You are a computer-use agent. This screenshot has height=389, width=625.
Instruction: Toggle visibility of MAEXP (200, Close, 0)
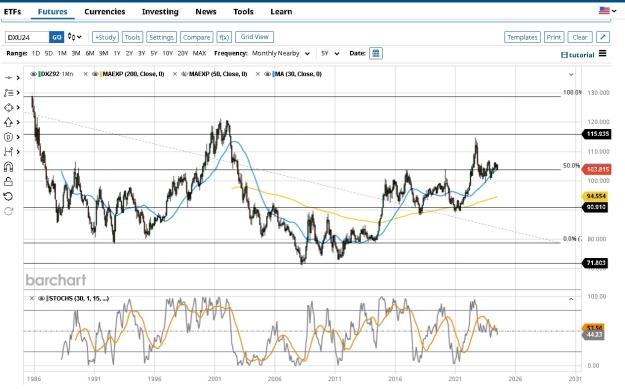point(95,74)
